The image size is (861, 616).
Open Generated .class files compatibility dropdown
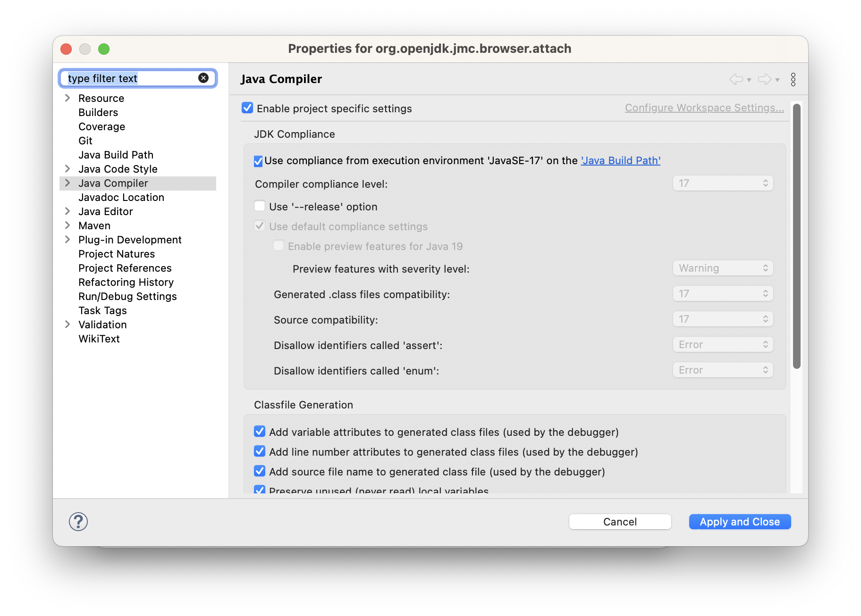(723, 293)
